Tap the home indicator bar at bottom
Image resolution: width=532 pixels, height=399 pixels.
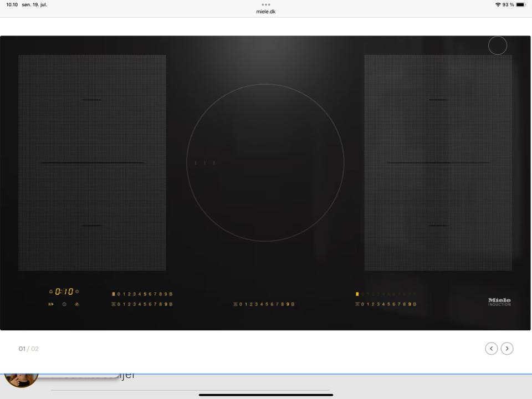(265, 395)
